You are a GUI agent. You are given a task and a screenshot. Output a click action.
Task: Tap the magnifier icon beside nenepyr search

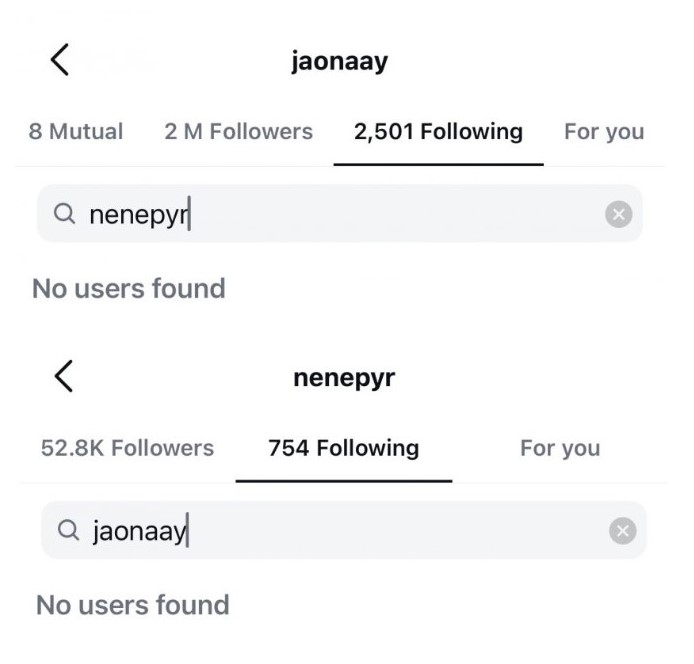(65, 213)
